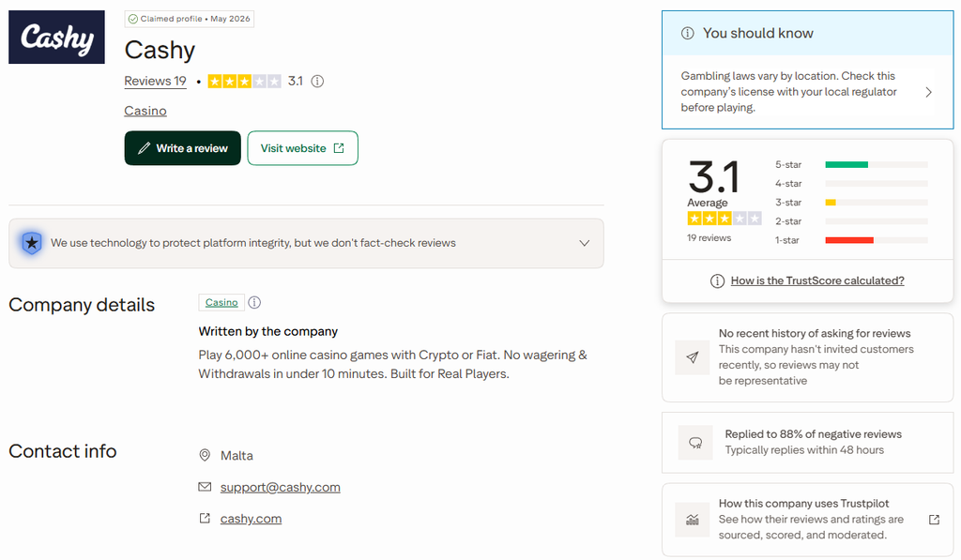
Task: Click No recent history of asking for reviews
Action: 815,333
